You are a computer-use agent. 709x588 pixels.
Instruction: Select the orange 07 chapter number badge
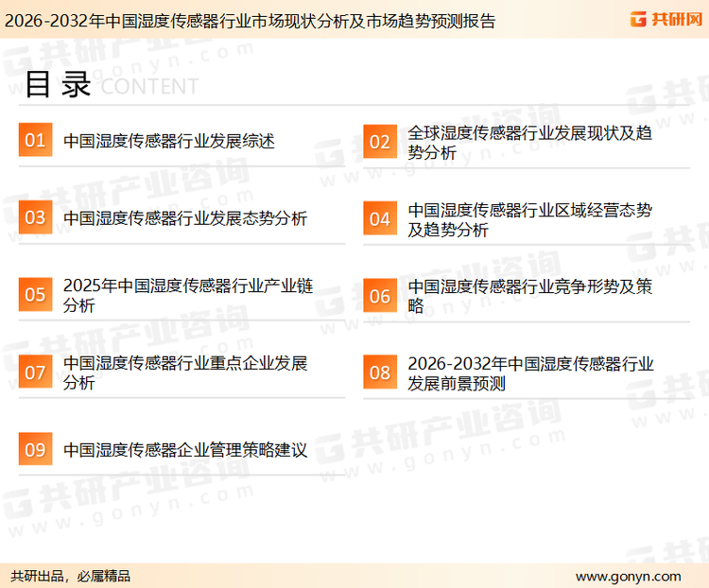[35, 372]
